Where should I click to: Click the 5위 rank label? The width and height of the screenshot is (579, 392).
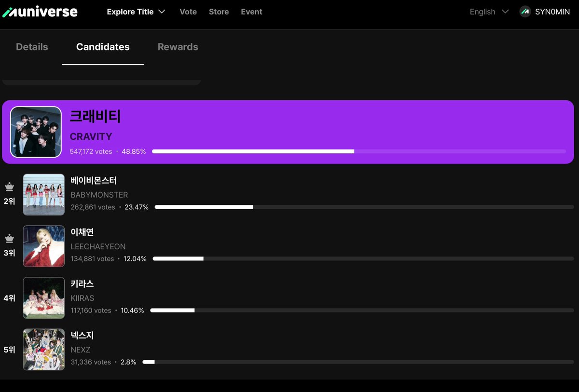point(9,350)
